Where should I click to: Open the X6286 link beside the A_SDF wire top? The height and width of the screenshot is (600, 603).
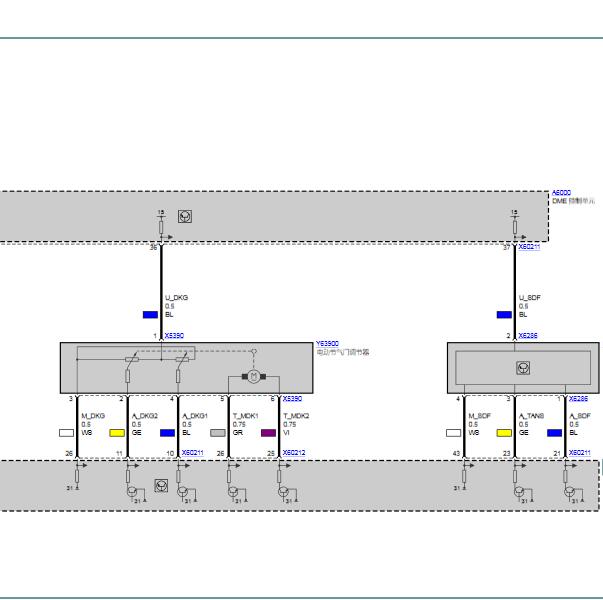tap(578, 399)
